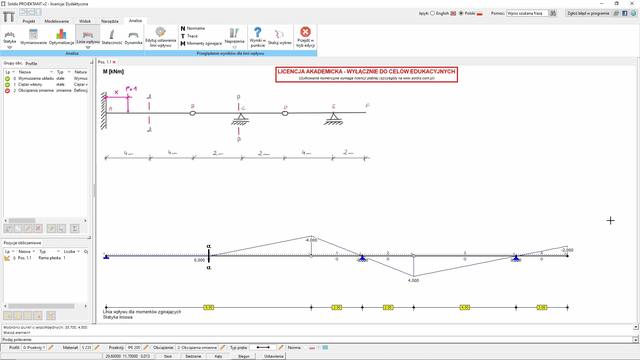Open the Profile tab in left panel

31,64
